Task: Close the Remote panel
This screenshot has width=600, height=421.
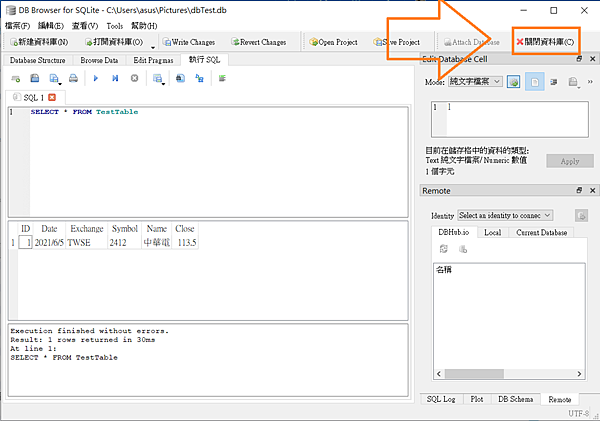Action: (x=592, y=190)
